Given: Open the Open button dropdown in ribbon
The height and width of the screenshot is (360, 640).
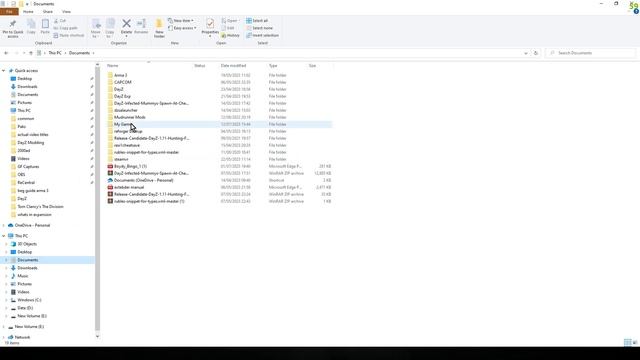Looking at the screenshot, I should [238, 21].
